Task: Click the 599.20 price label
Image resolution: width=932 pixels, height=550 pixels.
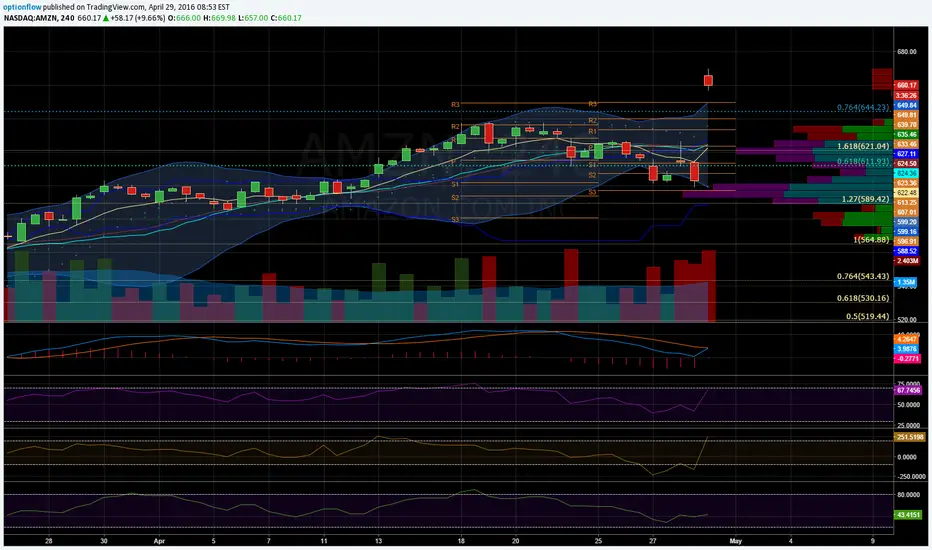Action: click(906, 222)
